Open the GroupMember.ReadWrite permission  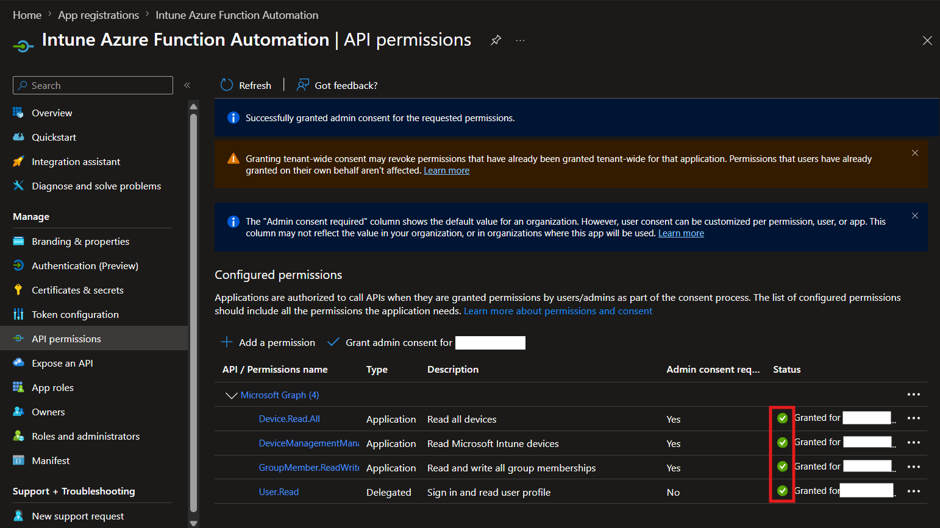[x=309, y=467]
